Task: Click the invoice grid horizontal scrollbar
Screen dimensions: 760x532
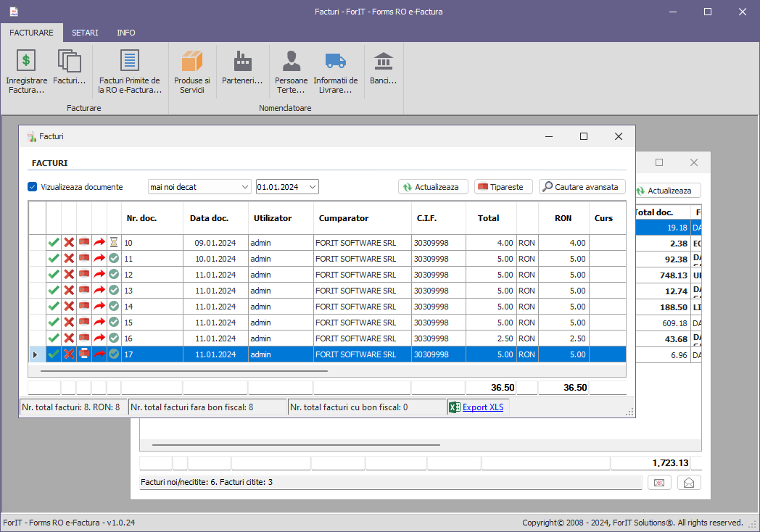Action: point(184,370)
